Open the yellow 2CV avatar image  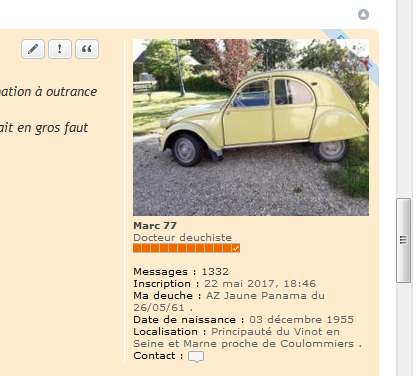251,127
